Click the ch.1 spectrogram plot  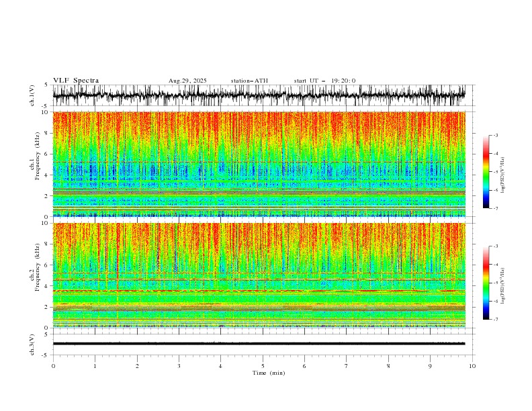pos(259,164)
